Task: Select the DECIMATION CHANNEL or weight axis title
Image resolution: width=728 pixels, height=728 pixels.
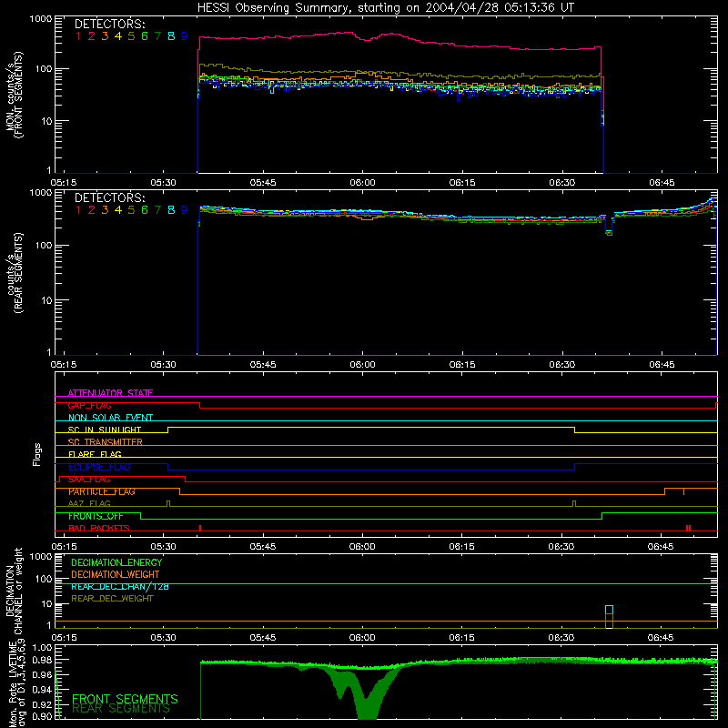Action: point(14,591)
